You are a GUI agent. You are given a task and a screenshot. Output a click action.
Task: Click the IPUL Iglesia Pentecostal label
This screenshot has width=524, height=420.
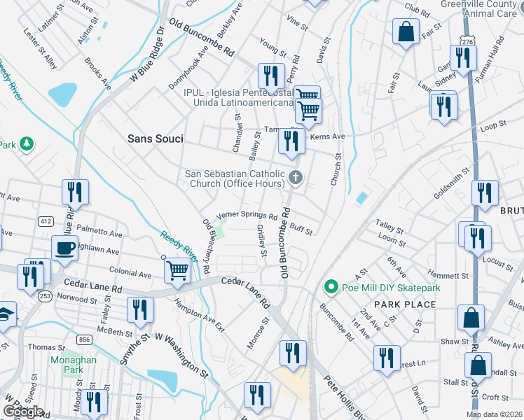(238, 97)
